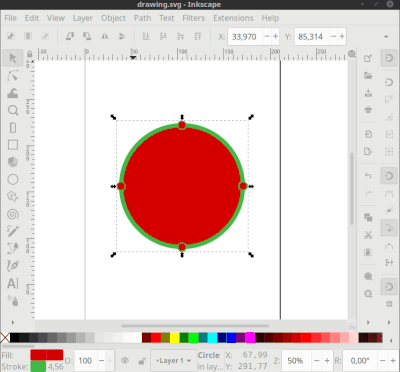Expand the hidden toolbox tools arrow

[13, 322]
